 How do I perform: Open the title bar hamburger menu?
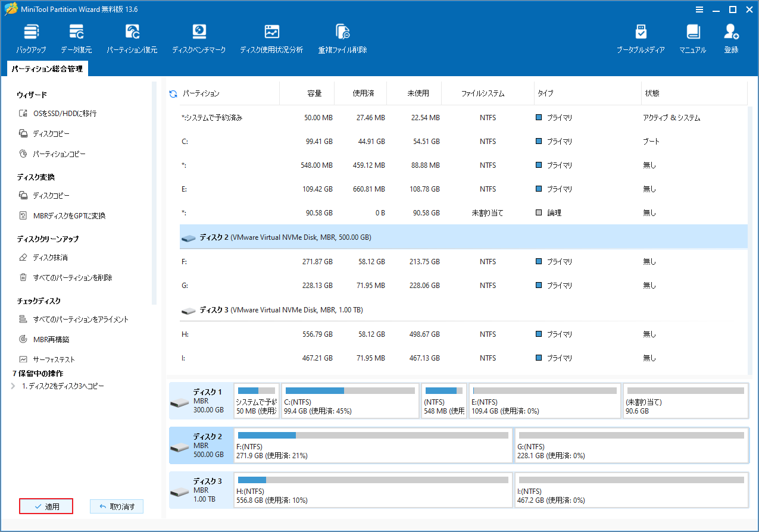tap(699, 10)
